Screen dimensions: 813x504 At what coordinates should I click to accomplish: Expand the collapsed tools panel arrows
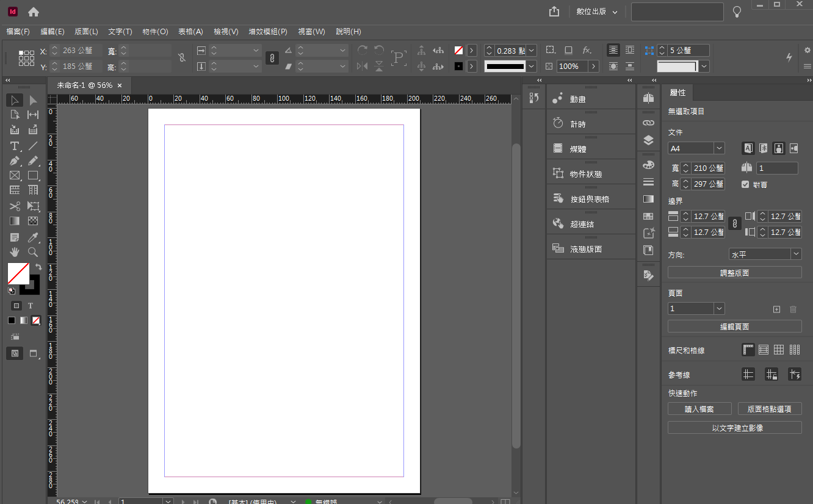[9, 81]
